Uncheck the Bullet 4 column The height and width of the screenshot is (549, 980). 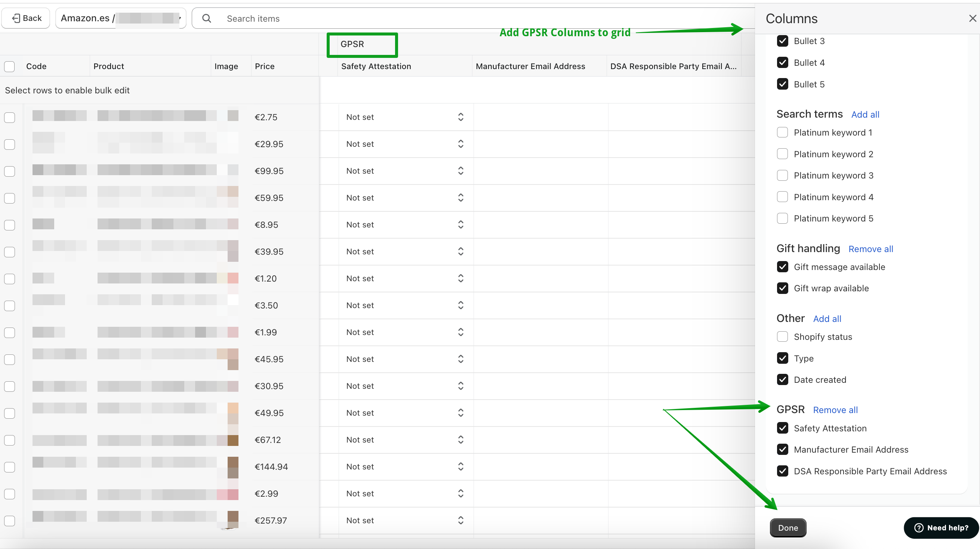(783, 63)
